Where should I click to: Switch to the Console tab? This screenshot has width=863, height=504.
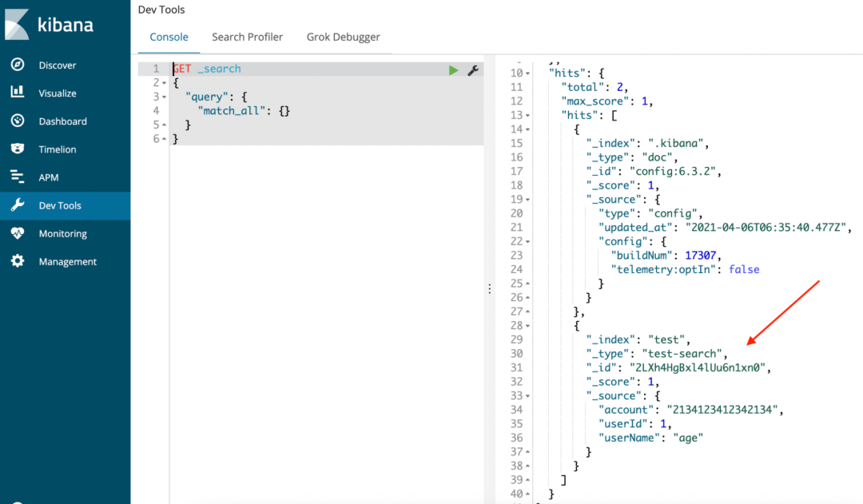click(169, 37)
